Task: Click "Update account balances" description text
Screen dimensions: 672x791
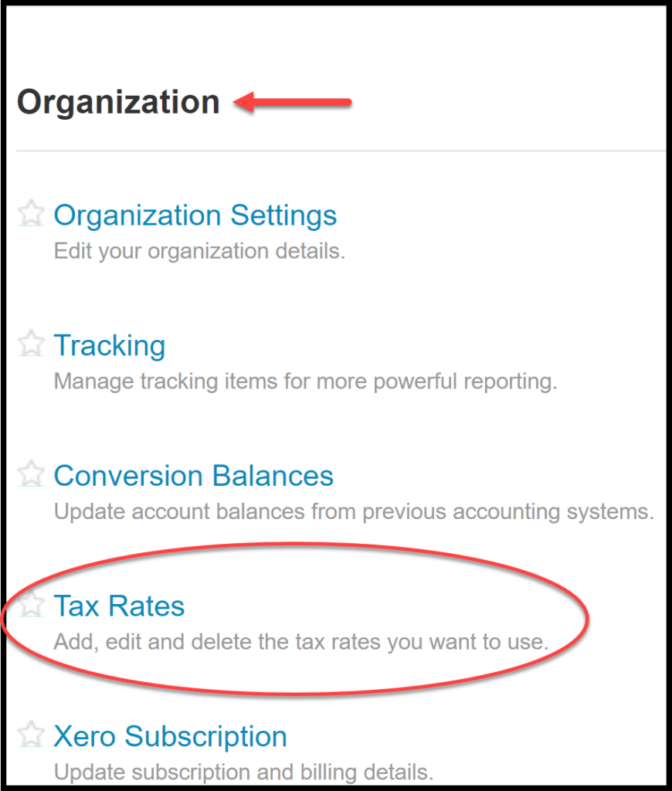Action: pyautogui.click(x=354, y=512)
